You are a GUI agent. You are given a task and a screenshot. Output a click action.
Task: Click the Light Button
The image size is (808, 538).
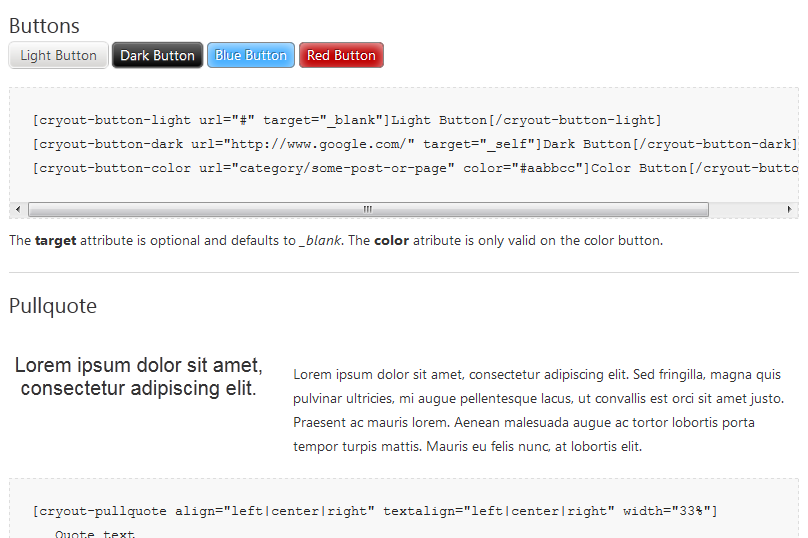tap(58, 55)
